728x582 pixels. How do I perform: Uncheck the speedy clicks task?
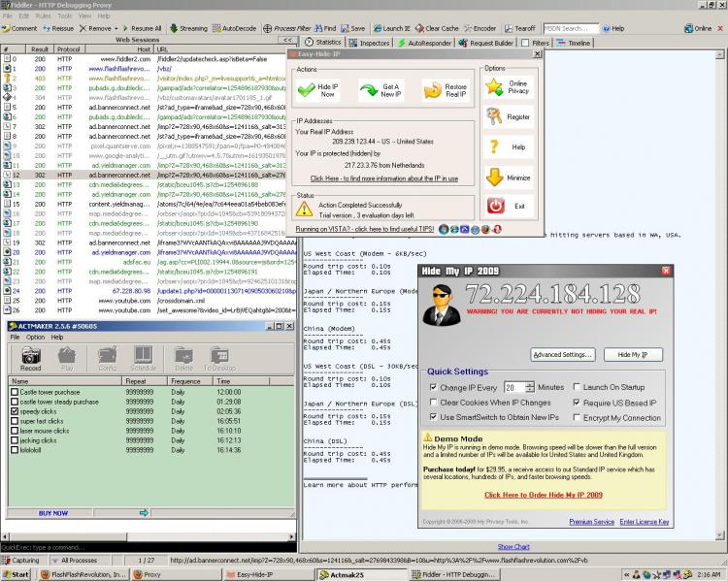(15, 411)
